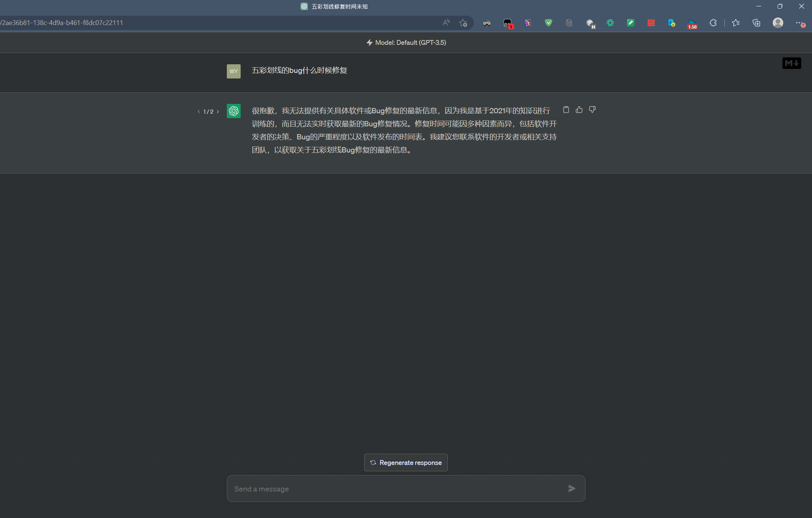Open the Read aloud feature

pyautogui.click(x=446, y=23)
